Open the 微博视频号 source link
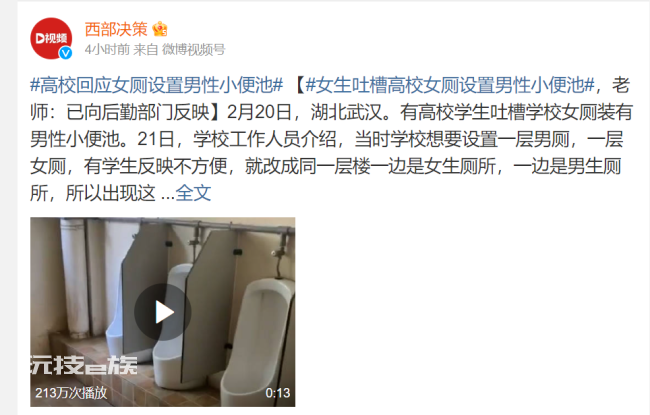The image size is (650, 415). 193,50
